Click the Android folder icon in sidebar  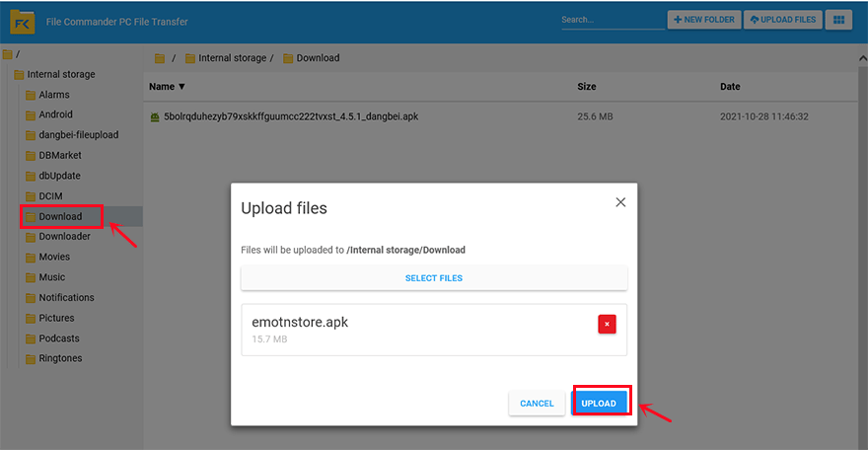click(31, 115)
